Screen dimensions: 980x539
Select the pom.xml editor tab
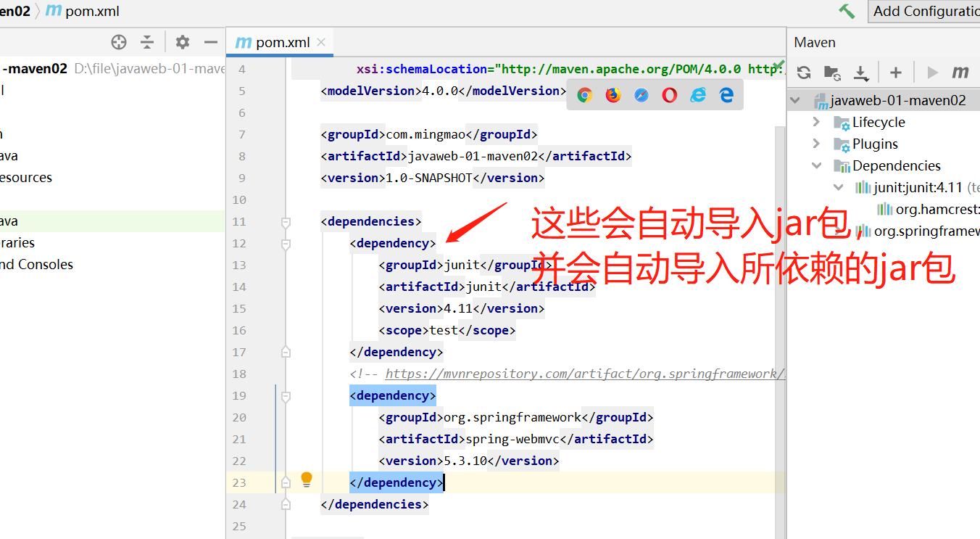click(x=280, y=42)
